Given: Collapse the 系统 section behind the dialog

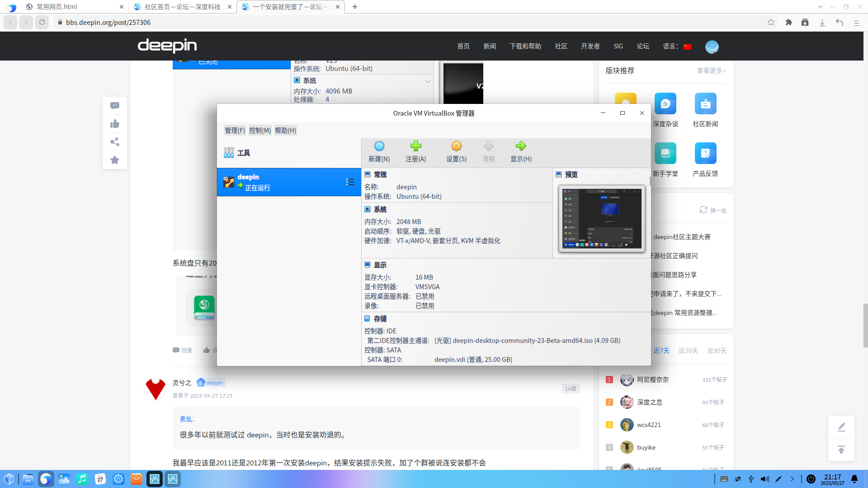Looking at the screenshot, I should (x=428, y=81).
